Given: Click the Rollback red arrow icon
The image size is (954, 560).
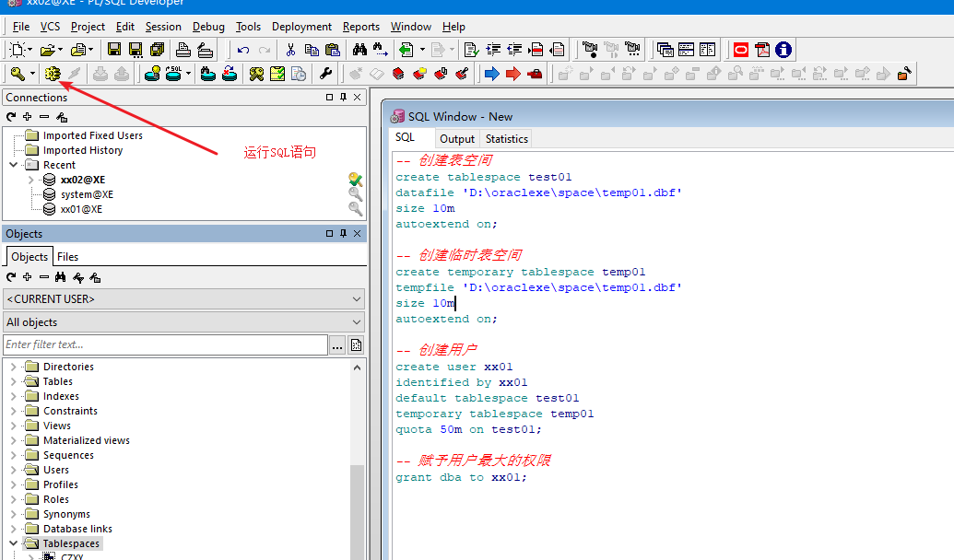Looking at the screenshot, I should 512,74.
